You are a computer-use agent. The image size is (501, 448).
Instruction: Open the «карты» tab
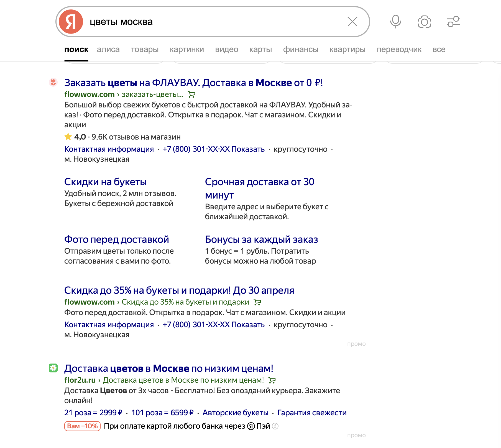260,50
